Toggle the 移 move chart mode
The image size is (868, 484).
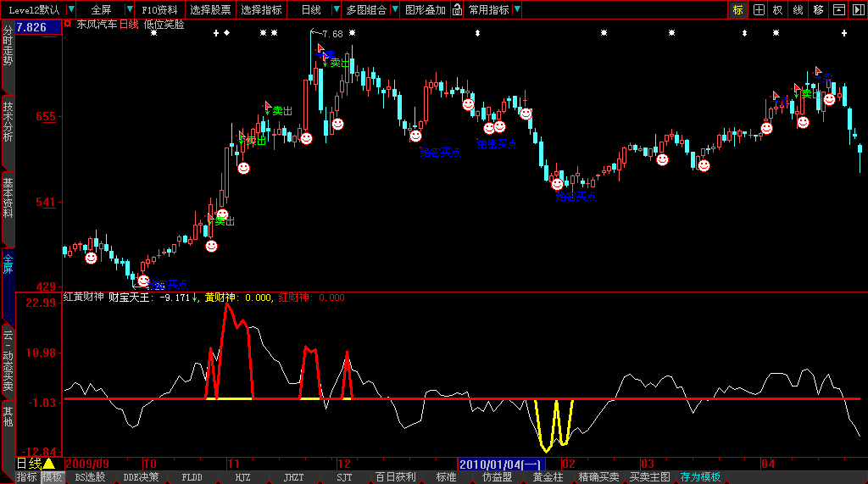coord(818,10)
